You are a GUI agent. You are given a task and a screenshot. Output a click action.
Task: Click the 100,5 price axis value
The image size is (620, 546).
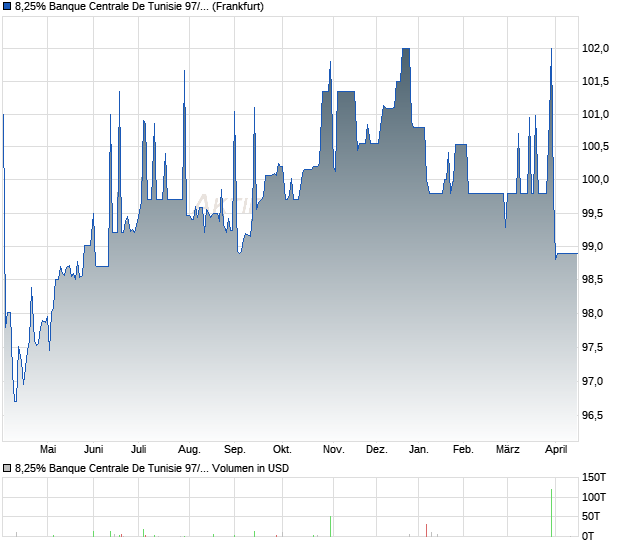click(595, 147)
